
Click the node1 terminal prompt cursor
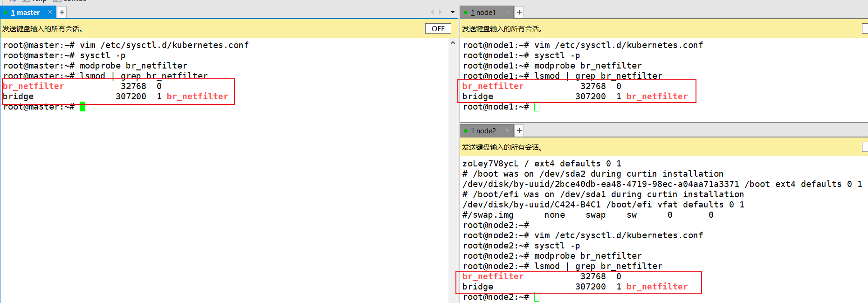537,107
